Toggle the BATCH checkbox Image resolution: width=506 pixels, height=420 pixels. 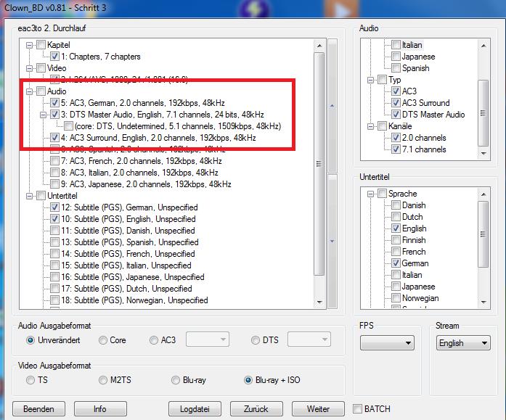[x=357, y=409]
